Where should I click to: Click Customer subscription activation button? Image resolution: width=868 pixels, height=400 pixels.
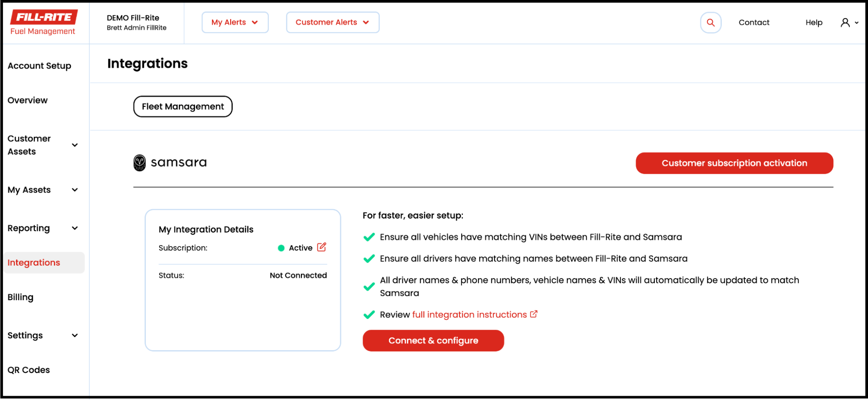tap(734, 163)
